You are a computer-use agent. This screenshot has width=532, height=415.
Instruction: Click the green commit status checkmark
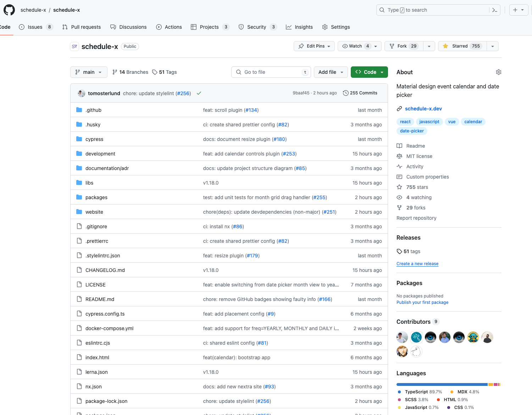tap(199, 93)
